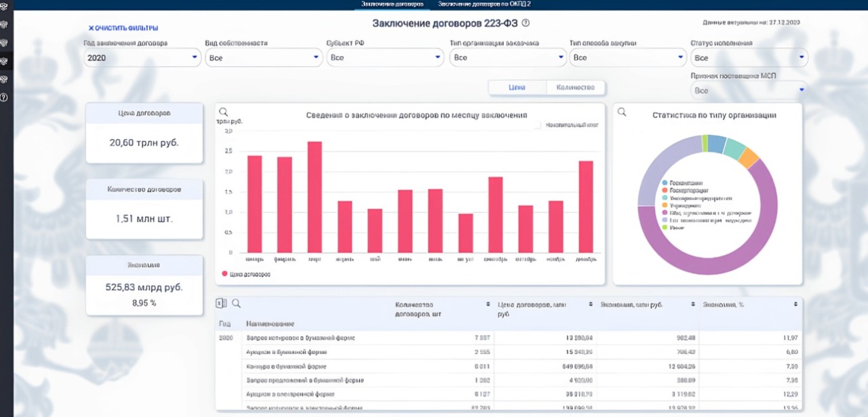Select the Цена view toggle

pos(517,87)
